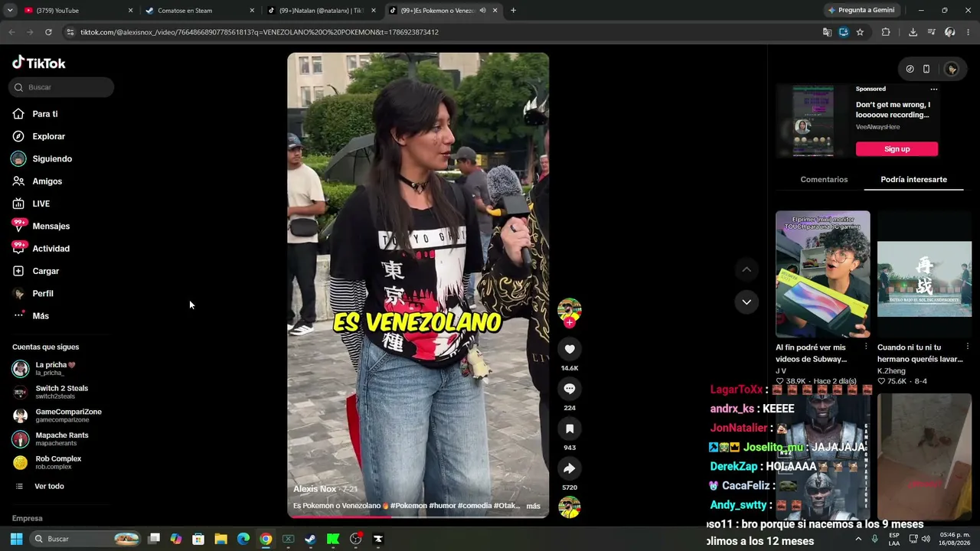Save video with the bookmark icon
The image size is (980, 551).
(570, 429)
